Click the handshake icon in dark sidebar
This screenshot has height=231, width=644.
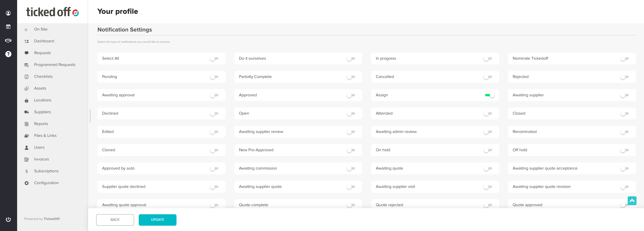(8, 41)
